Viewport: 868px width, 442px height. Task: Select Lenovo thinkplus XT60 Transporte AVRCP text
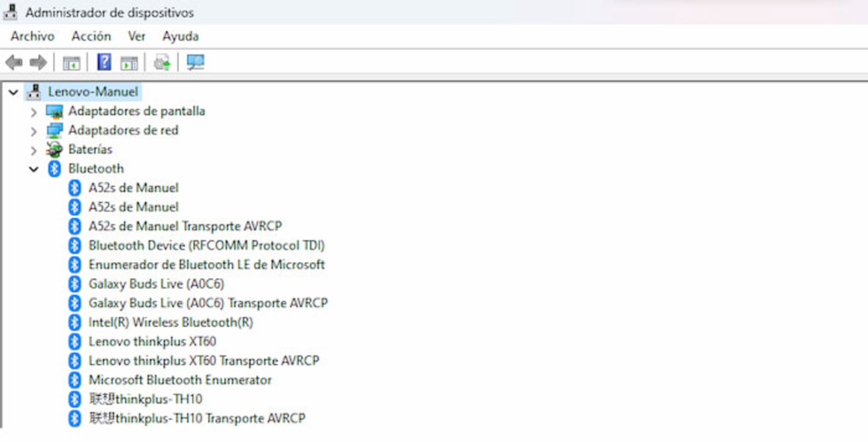204,361
